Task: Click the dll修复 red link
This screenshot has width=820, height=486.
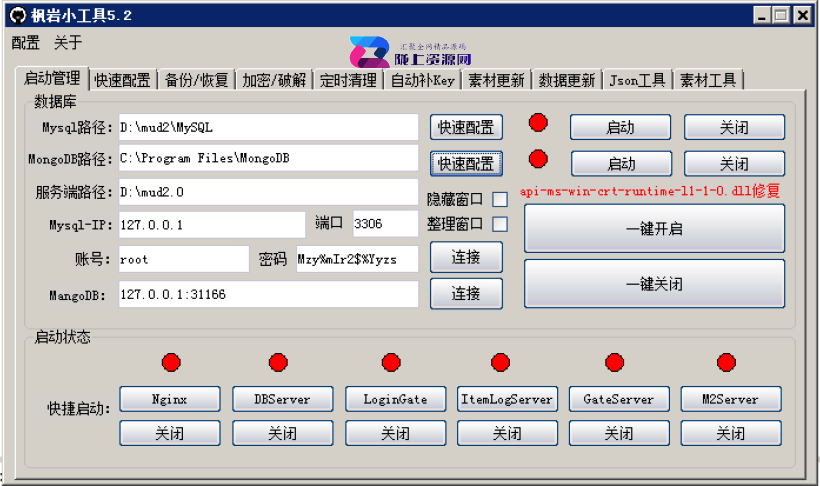Action: 650,191
